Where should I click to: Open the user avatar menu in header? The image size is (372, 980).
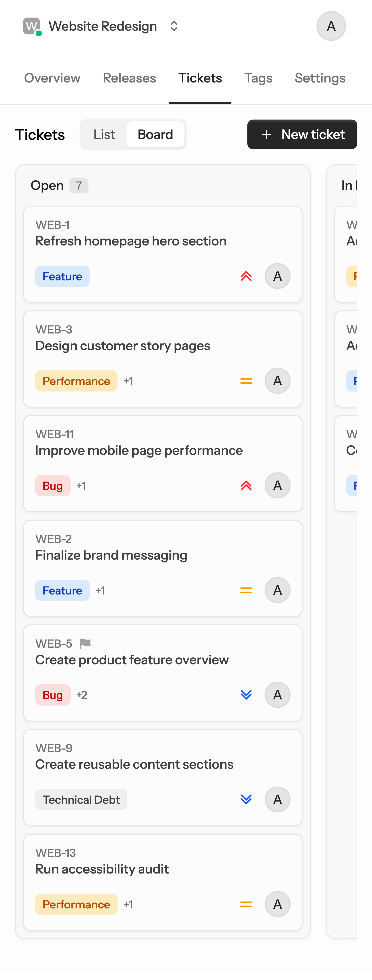pos(331,26)
